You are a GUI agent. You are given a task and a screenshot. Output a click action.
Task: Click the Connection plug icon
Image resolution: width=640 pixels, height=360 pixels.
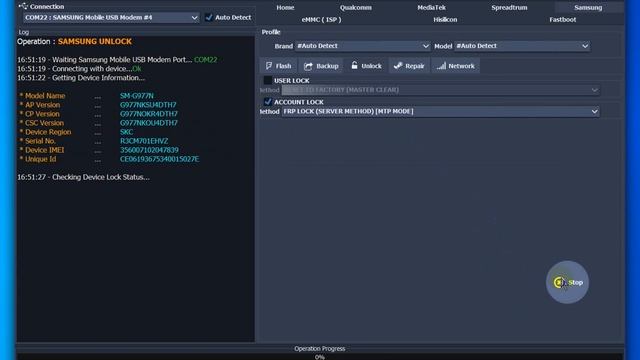point(23,6)
